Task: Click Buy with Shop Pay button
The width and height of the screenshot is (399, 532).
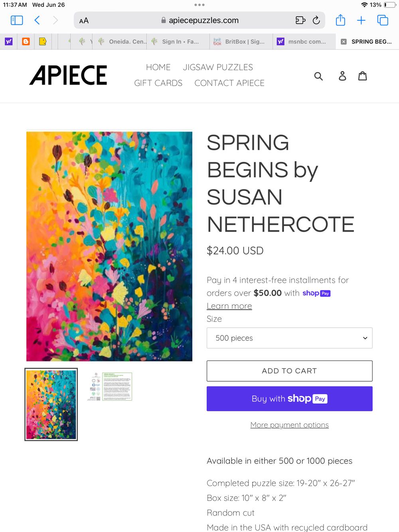Action: click(x=290, y=399)
